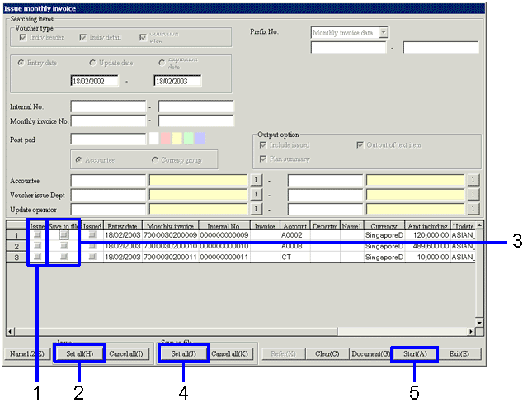Click the Post pad text field

tap(108, 139)
